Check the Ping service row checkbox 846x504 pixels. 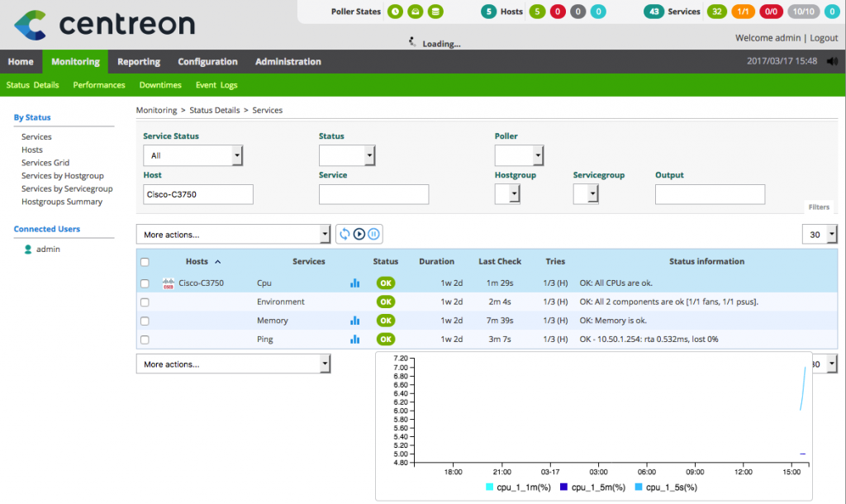tap(145, 340)
